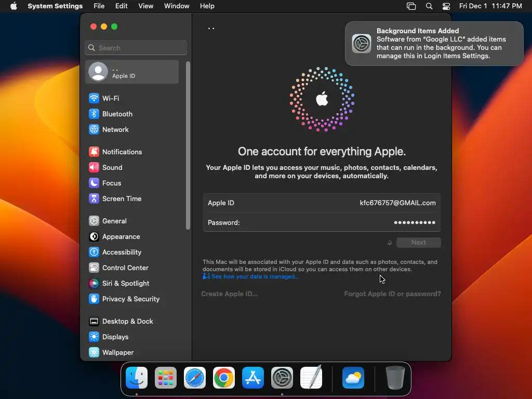The width and height of the screenshot is (532, 399).
Task: Open the Window menu
Action: (177, 6)
